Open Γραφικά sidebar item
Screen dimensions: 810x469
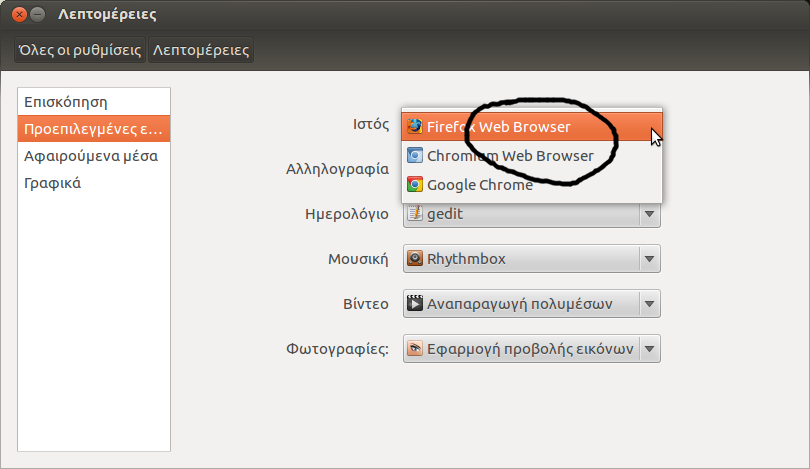pyautogui.click(x=94, y=183)
